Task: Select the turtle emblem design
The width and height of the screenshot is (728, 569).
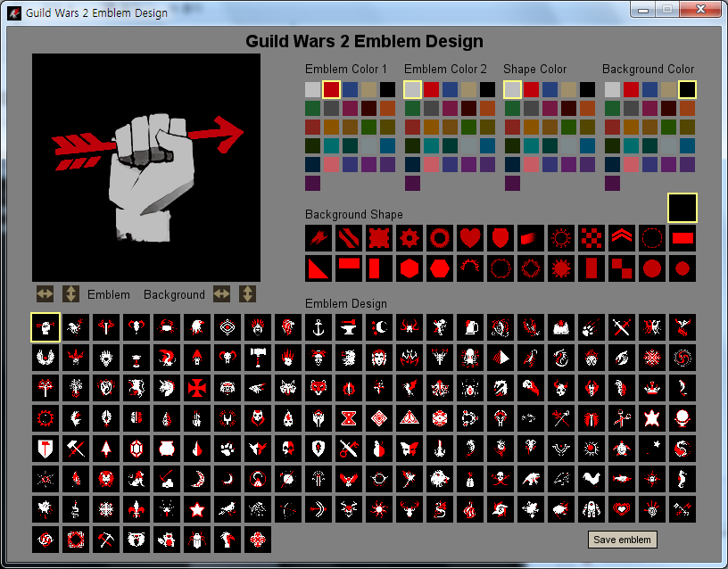Action: 622,449
